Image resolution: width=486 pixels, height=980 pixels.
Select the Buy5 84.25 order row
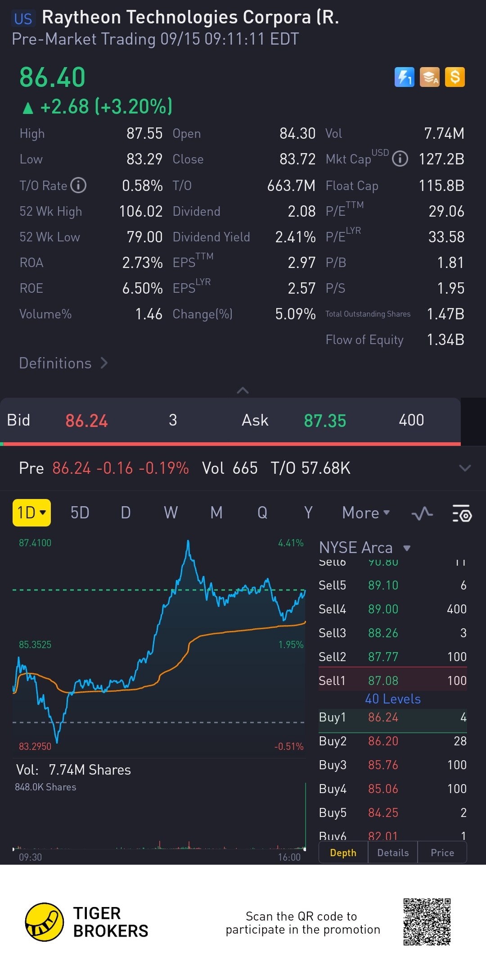[x=393, y=812]
